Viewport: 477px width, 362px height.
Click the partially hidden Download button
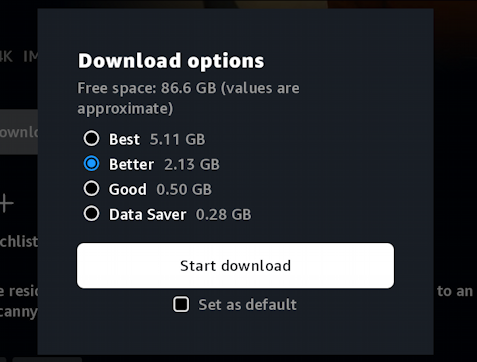(x=19, y=132)
